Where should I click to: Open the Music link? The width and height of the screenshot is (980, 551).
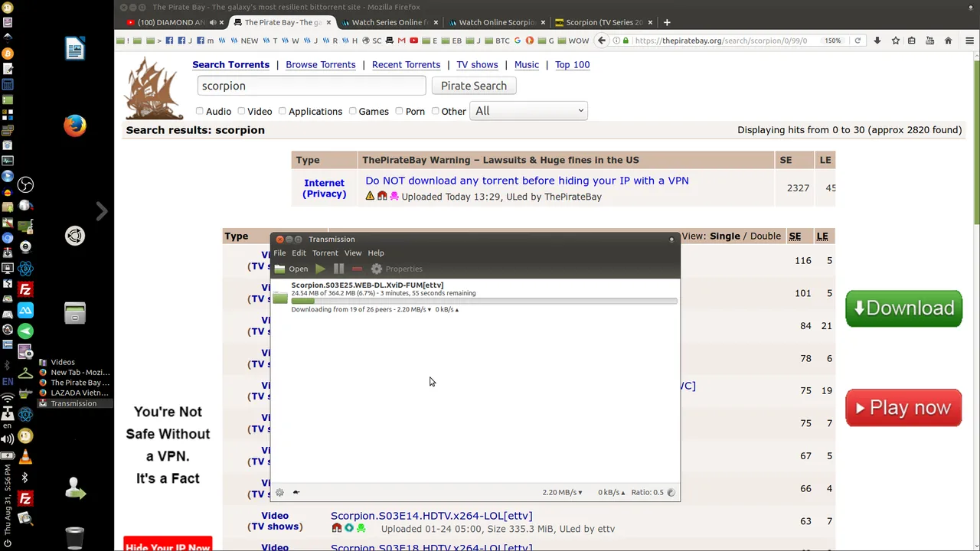coord(527,64)
